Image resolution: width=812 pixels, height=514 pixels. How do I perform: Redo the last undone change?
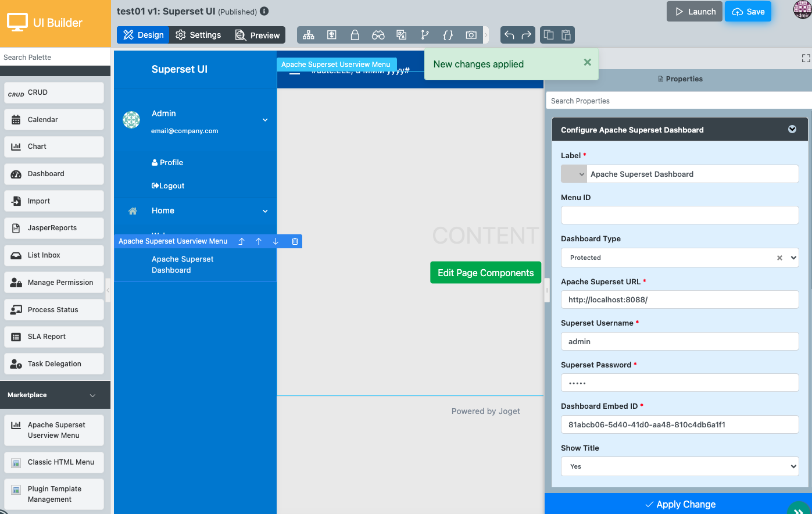[x=526, y=35]
